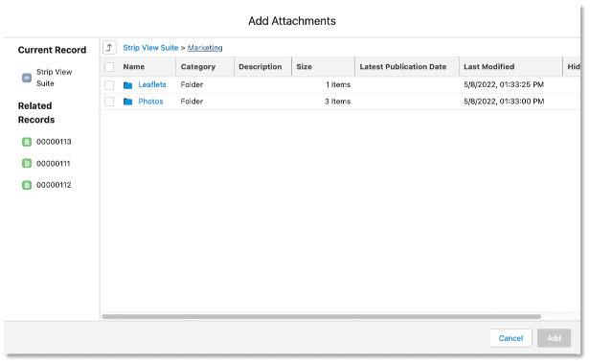590x364 pixels.
Task: Click the Leaflets folder icon
Action: tap(128, 85)
